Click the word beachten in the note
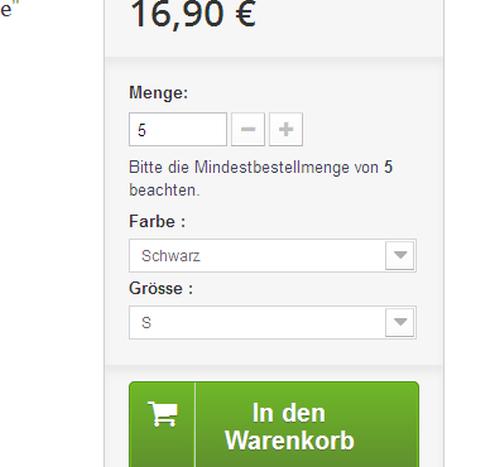Screen dimensions: 500x467 (163, 190)
